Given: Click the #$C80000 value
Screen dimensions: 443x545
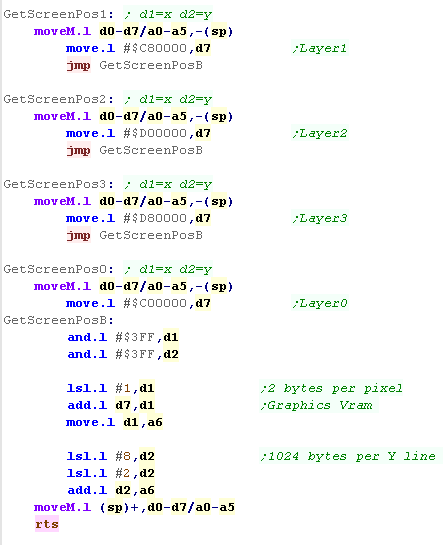Looking at the screenshot, I should [x=155, y=48].
